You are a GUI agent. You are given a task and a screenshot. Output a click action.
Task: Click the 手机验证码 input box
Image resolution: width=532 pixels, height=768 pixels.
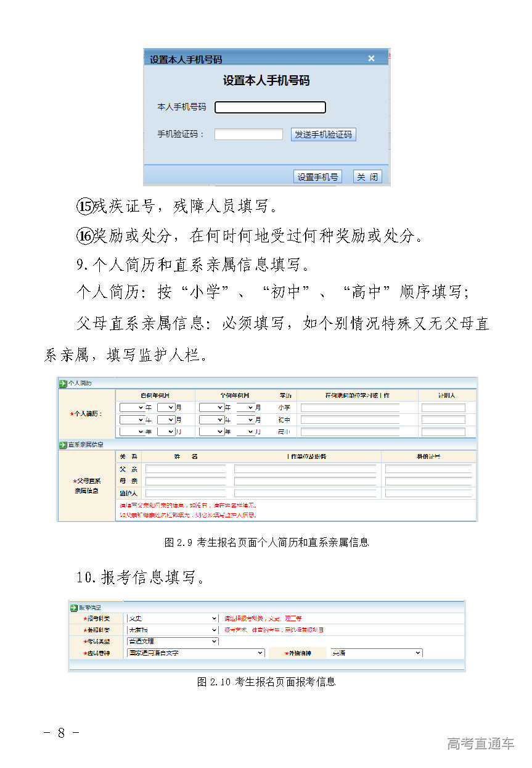pos(248,134)
